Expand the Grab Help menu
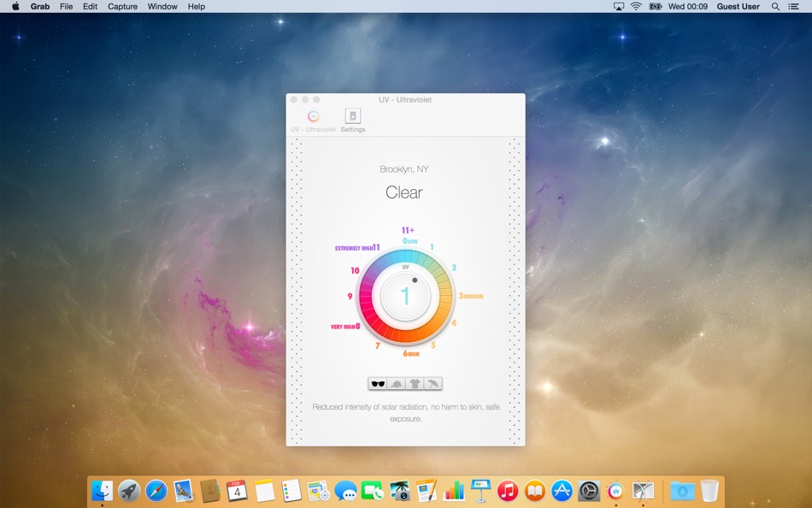Viewport: 812px width, 508px height. (195, 6)
